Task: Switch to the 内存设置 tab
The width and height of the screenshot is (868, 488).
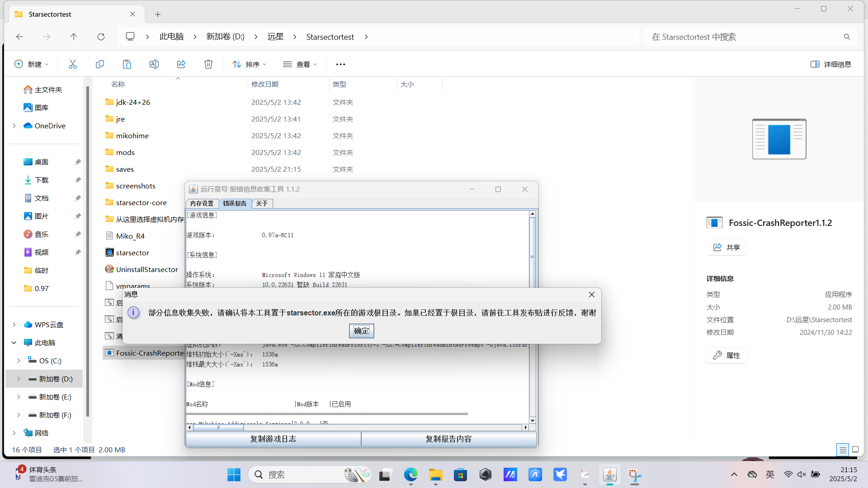Action: pos(202,203)
